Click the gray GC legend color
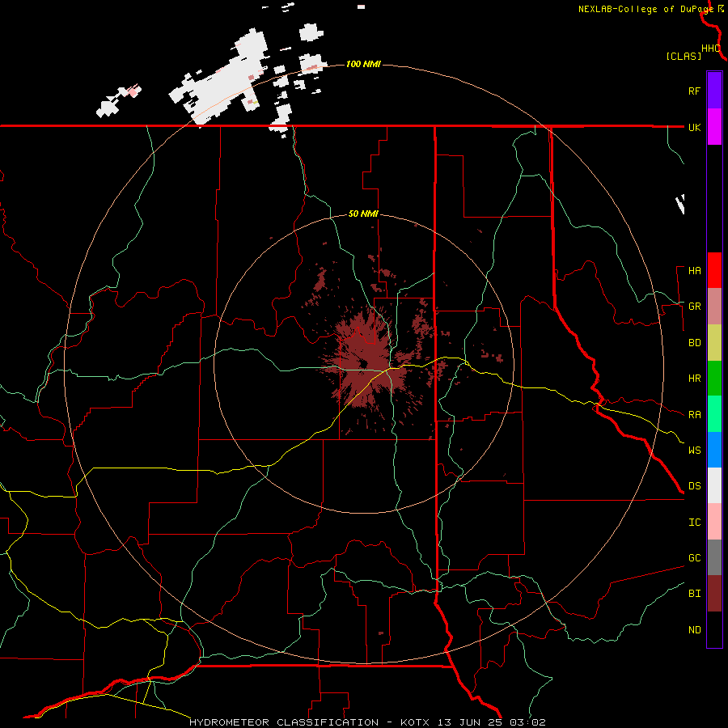728x728 pixels. [x=714, y=557]
